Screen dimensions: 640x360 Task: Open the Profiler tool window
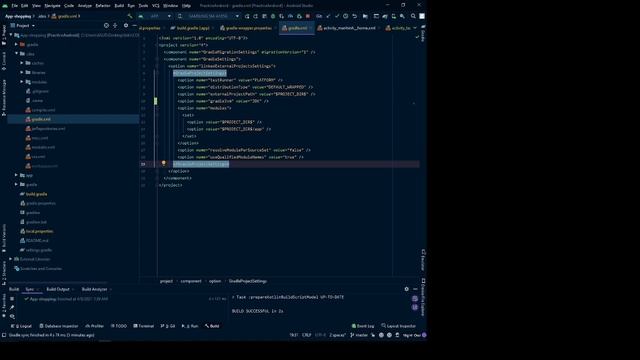[95, 326]
